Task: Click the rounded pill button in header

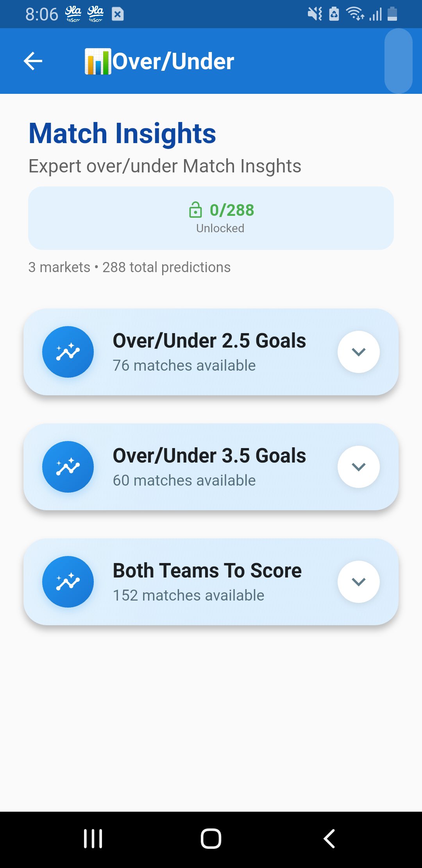Action: 398,61
